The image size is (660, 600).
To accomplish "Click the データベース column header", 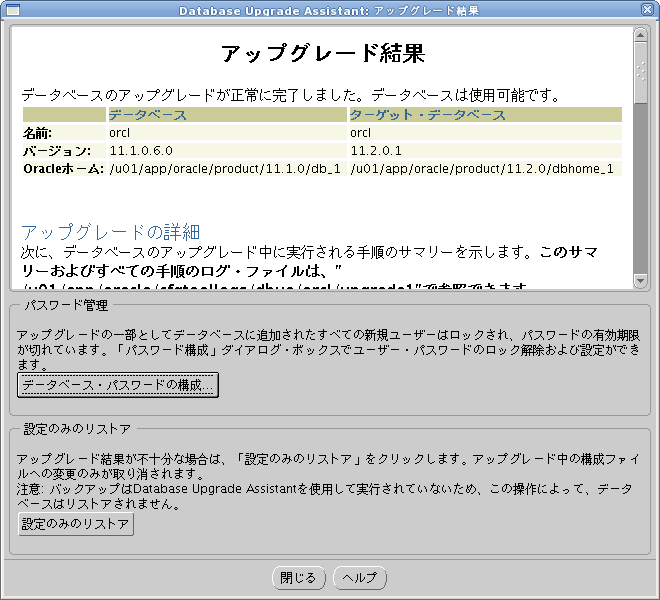I will 227,115.
